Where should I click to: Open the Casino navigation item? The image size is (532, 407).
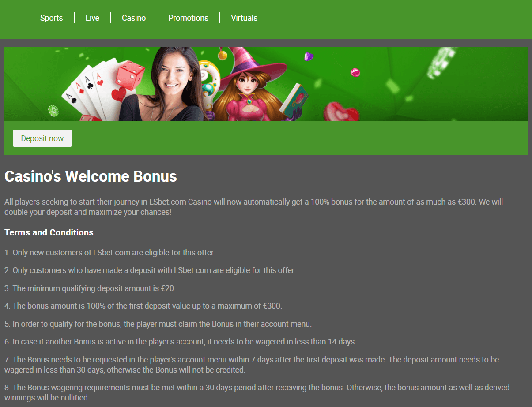point(134,18)
